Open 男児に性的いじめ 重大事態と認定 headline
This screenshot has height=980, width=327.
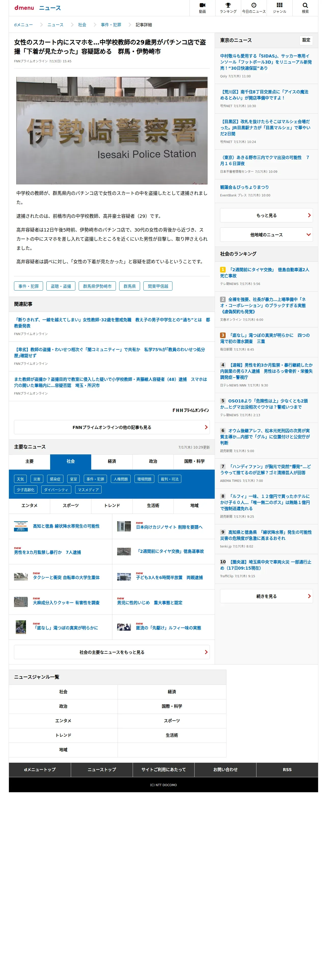[x=149, y=603]
